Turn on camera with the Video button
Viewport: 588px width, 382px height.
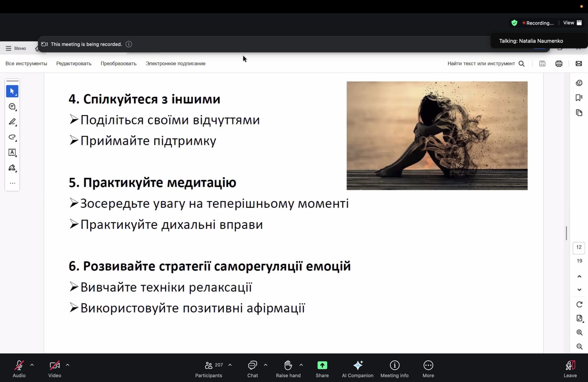[55, 368]
